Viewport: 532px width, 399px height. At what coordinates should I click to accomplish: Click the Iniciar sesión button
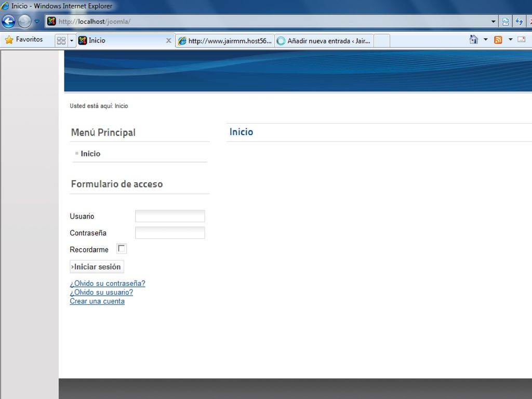(97, 267)
